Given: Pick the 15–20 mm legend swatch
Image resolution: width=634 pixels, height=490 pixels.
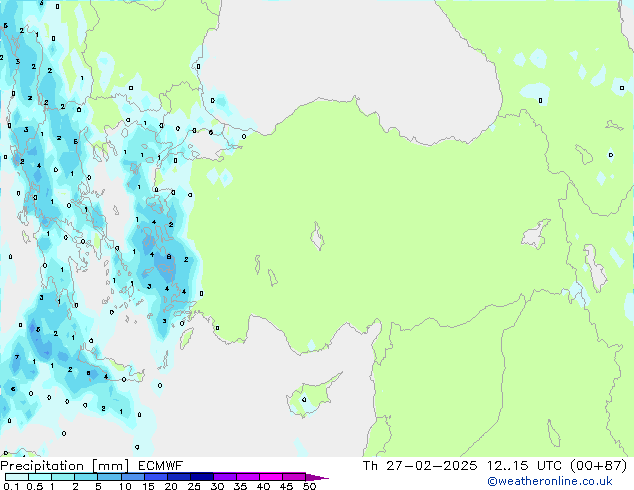Looking at the screenshot, I should [155, 477].
